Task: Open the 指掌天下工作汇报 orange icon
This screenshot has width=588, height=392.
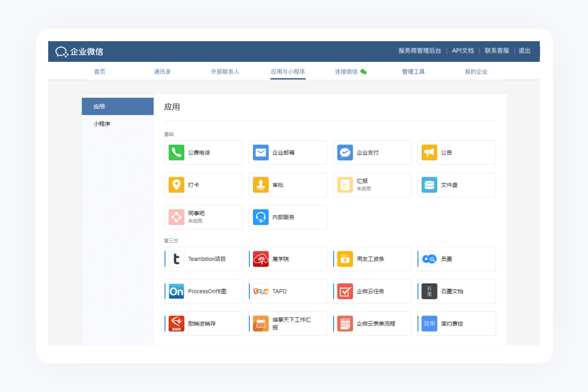Action: coord(260,323)
